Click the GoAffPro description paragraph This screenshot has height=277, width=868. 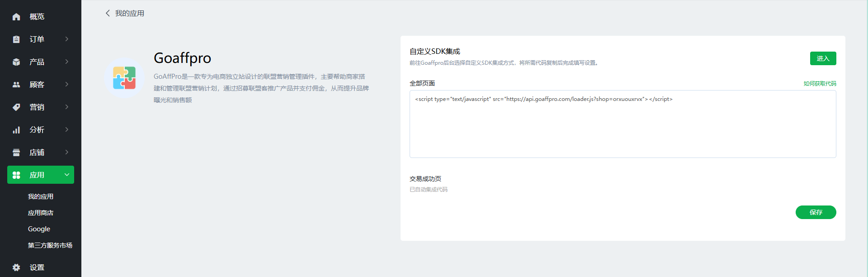(261, 88)
